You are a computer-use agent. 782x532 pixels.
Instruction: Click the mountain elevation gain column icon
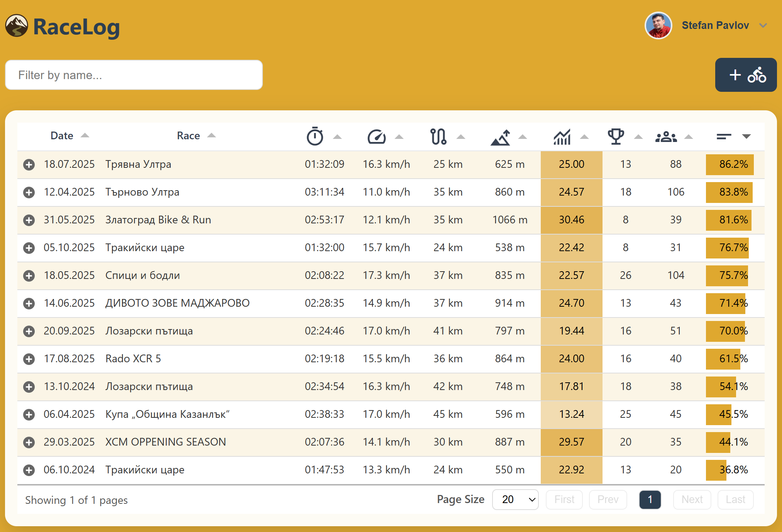click(x=500, y=137)
